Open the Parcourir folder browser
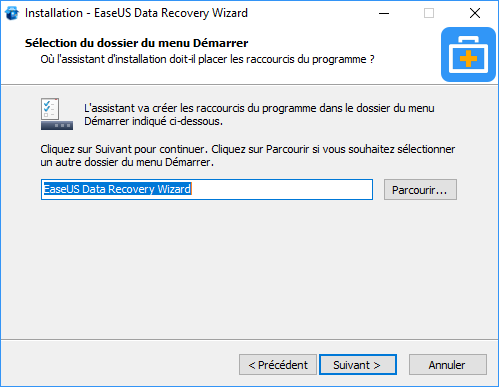The height and width of the screenshot is (387, 499). point(420,190)
